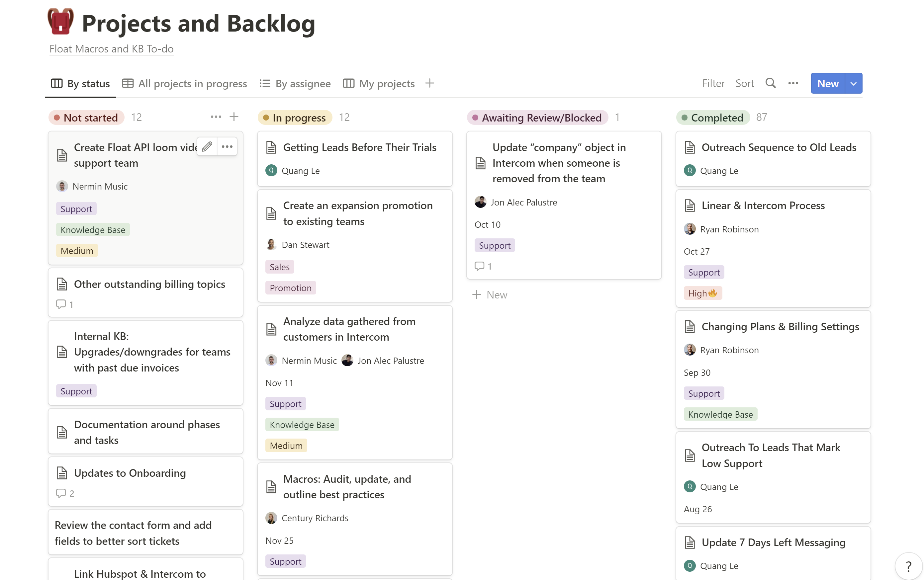
Task: Click the plus icon in Not started column
Action: pyautogui.click(x=234, y=117)
